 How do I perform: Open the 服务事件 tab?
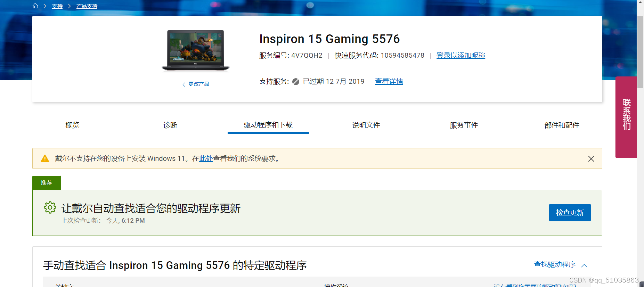tap(464, 125)
